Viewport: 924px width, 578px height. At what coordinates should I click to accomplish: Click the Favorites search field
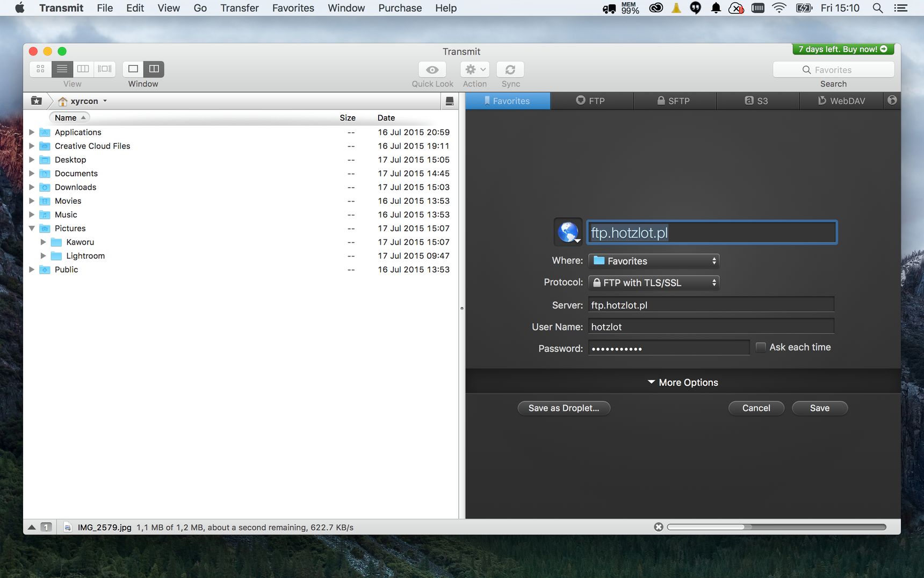click(x=833, y=69)
